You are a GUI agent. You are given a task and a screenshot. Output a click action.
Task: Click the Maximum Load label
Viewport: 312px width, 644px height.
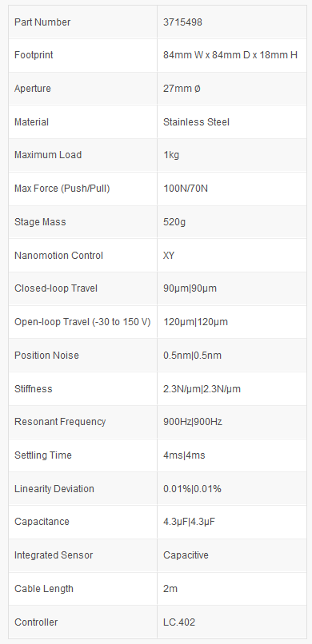coord(48,155)
